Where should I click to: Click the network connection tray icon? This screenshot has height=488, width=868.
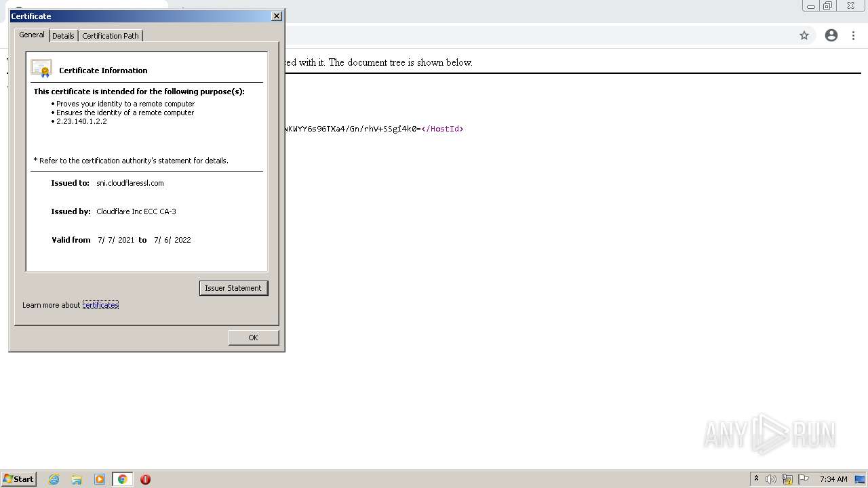[x=787, y=479]
